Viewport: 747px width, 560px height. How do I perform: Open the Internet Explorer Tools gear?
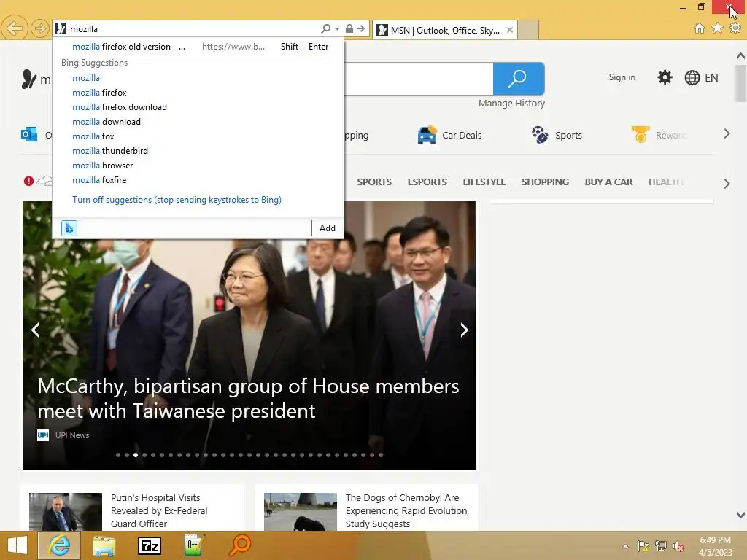735,28
